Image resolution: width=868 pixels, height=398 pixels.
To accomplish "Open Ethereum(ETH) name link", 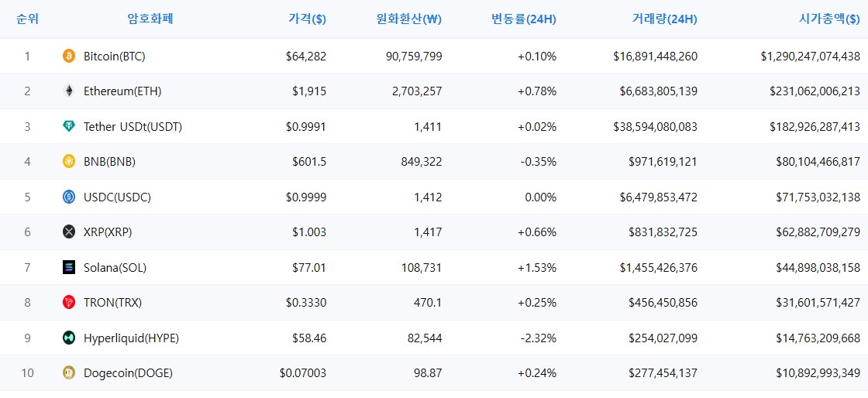I will [x=122, y=92].
